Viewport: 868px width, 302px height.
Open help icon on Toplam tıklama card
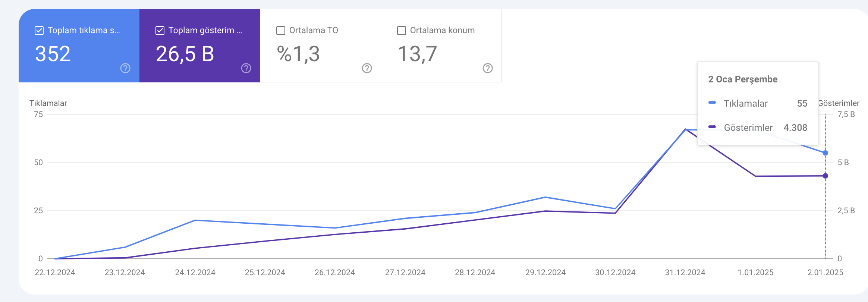pos(125,68)
